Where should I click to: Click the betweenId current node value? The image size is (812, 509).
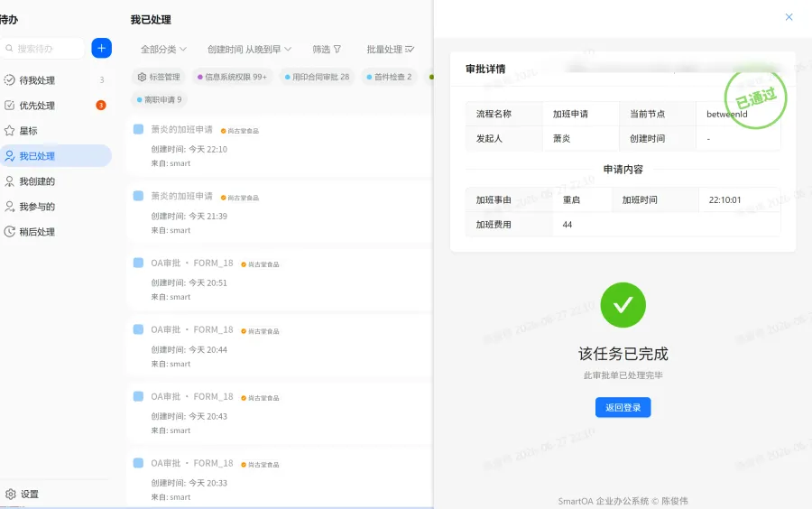(726, 114)
